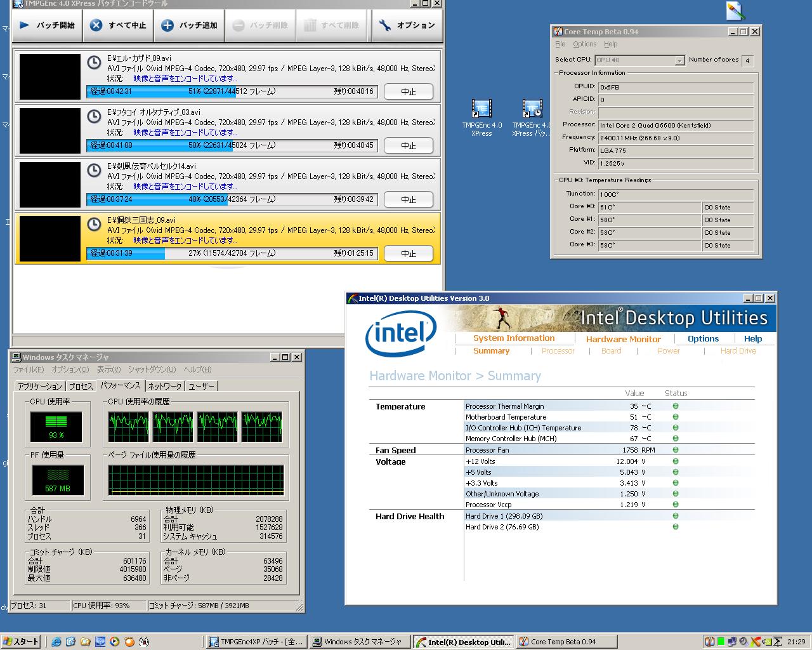Click clock icon of エル・カザド_09.avi job
The height and width of the screenshot is (650, 812).
[94, 62]
